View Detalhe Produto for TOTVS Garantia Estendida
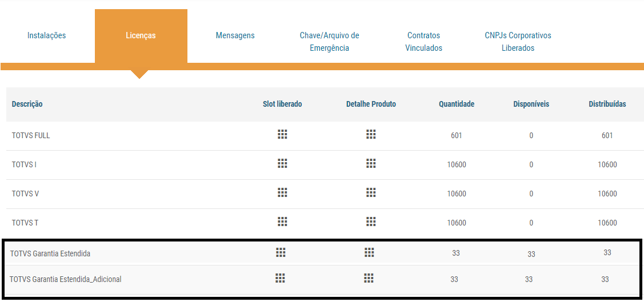 click(369, 252)
